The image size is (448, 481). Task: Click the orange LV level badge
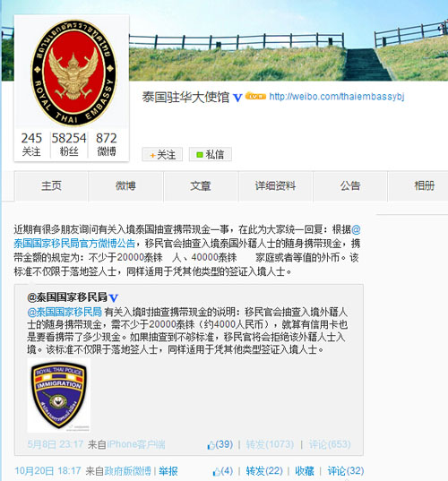click(x=255, y=96)
